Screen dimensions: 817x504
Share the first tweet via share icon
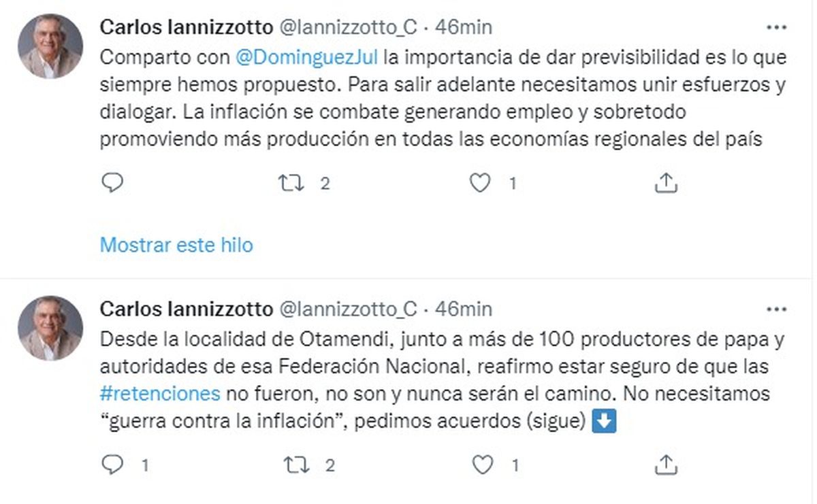pos(665,182)
